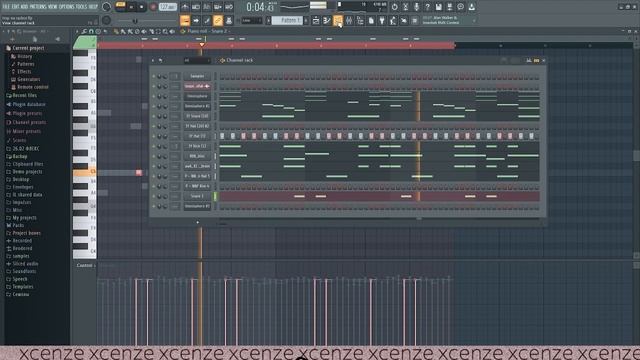Click the stop playback button
This screenshot has height=360, width=640.
click(142, 7)
